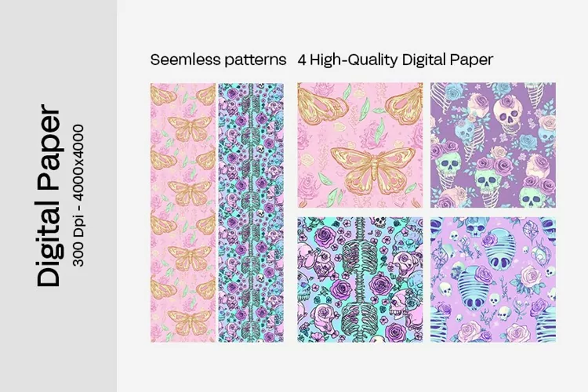Image resolution: width=588 pixels, height=392 pixels.
Task: Open the teal ribcage and roses paper
Action: 360,280
